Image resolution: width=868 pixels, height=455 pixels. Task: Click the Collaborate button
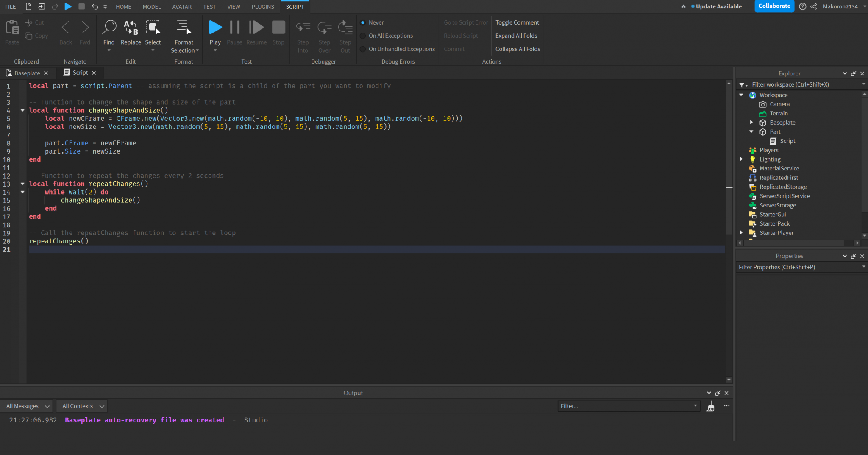point(774,6)
